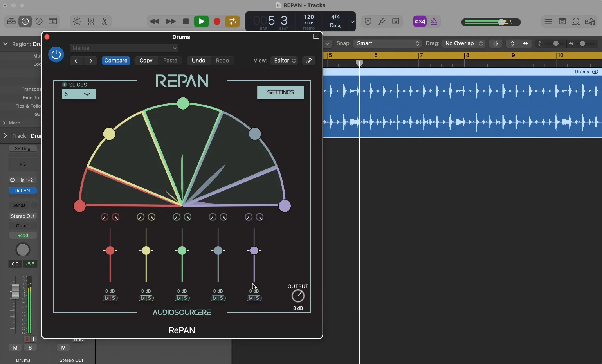602x364 pixels.
Task: Toggle the RePAN plugin power button
Action: tap(56, 54)
